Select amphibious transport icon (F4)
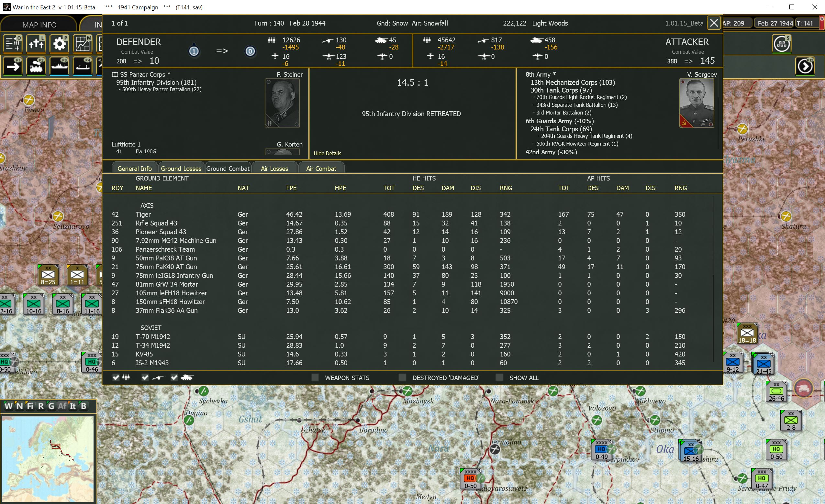 click(83, 66)
